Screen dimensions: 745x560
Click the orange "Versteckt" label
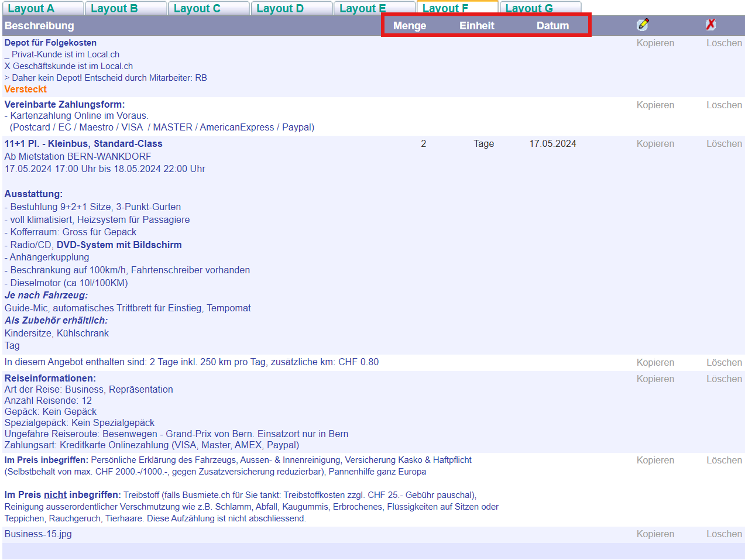26,90
